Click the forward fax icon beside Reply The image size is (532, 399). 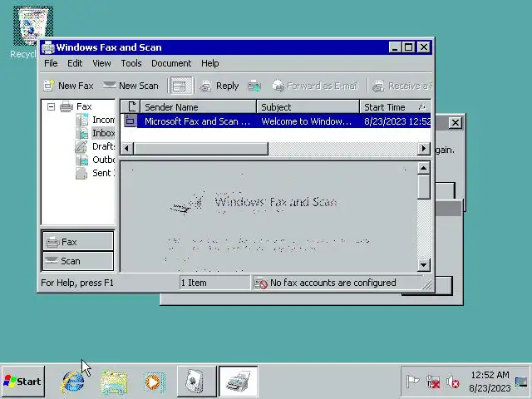[254, 86]
